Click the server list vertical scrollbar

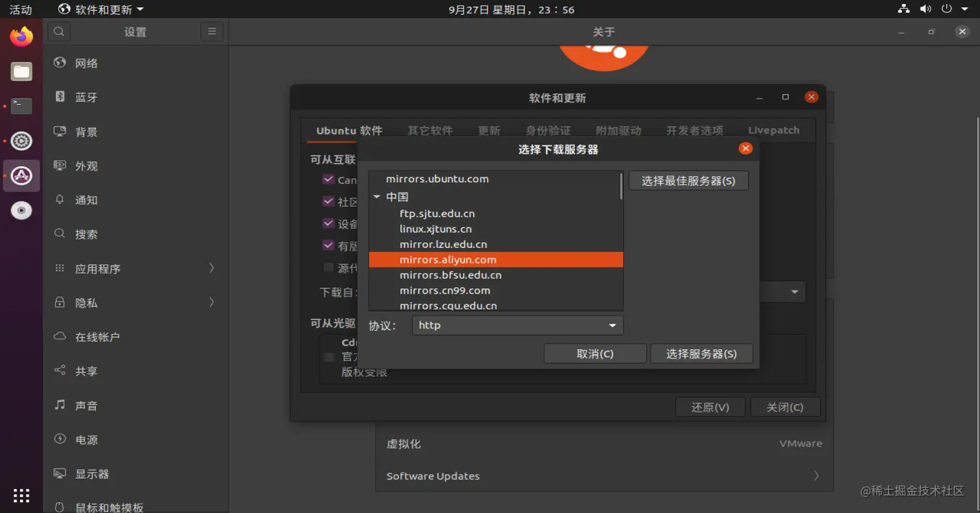621,185
